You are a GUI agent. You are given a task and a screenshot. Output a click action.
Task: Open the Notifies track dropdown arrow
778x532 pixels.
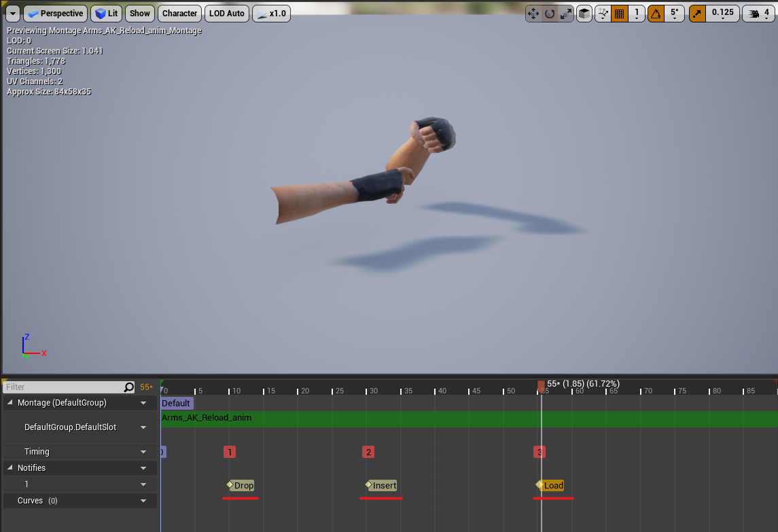pyautogui.click(x=143, y=468)
